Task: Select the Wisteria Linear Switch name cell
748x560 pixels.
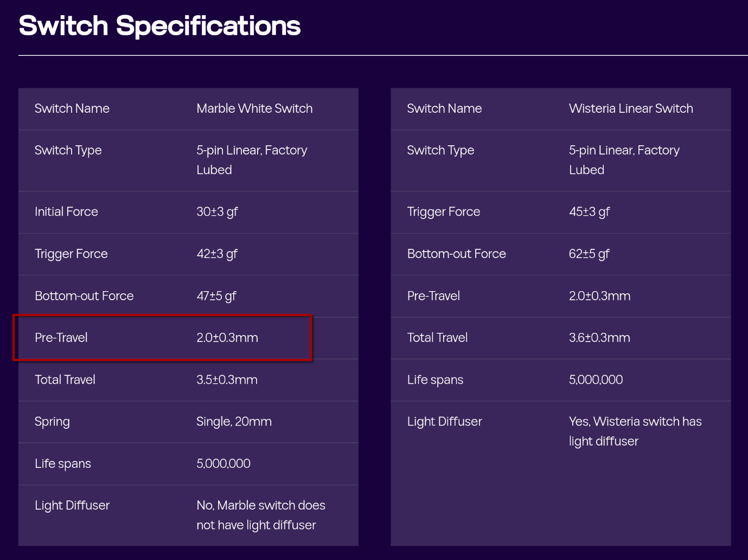Action: point(631,108)
